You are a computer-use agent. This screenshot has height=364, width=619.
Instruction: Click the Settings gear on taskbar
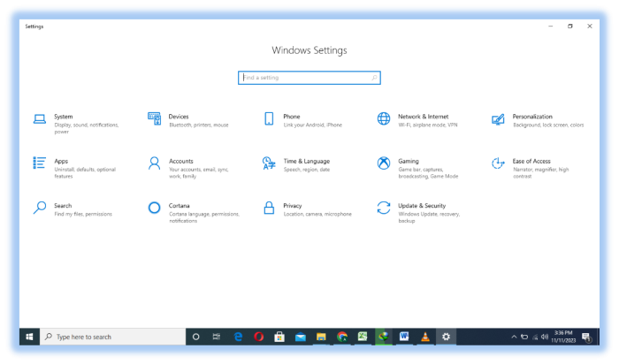(x=446, y=337)
